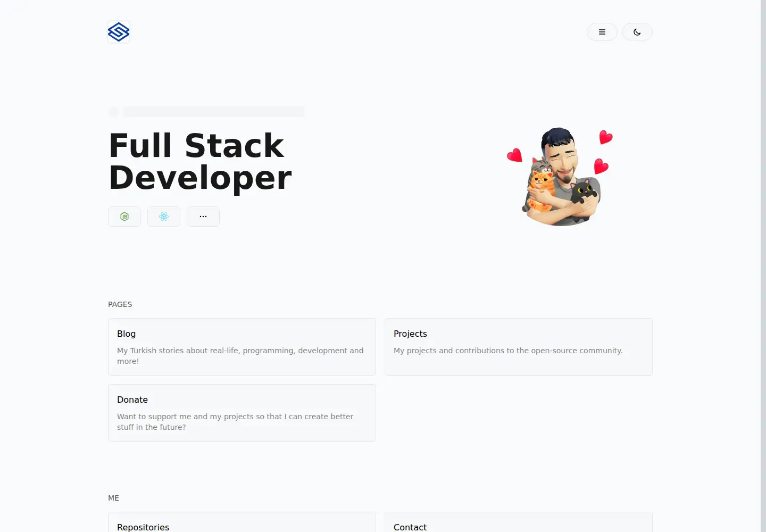Screen dimensions: 766x532
Task: Toggle dark mode with moon icon
Action: coord(637,32)
